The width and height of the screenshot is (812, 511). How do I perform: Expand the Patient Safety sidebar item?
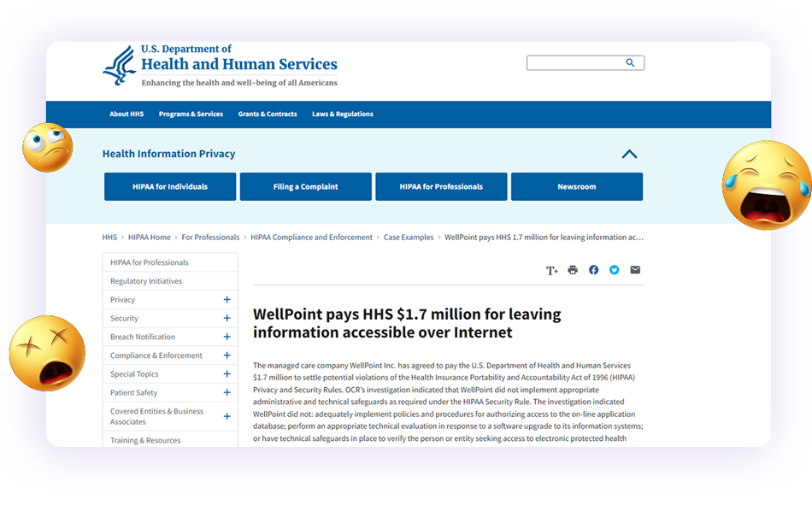227,392
